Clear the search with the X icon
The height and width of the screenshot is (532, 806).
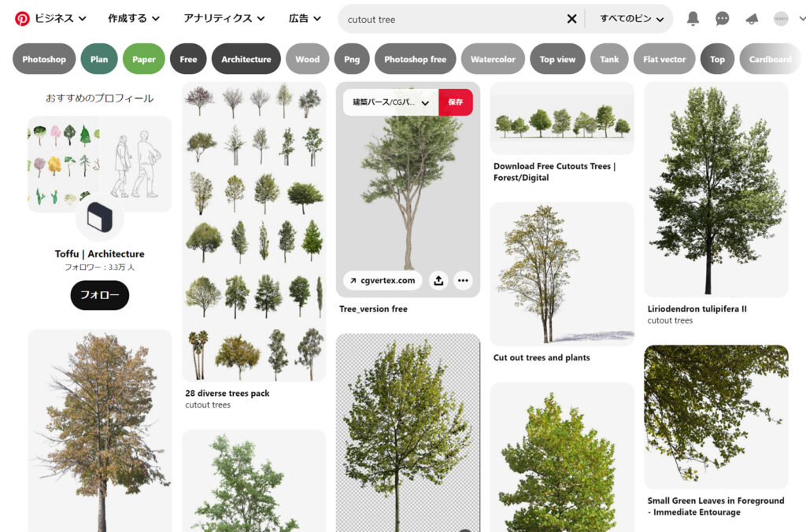[x=571, y=19]
